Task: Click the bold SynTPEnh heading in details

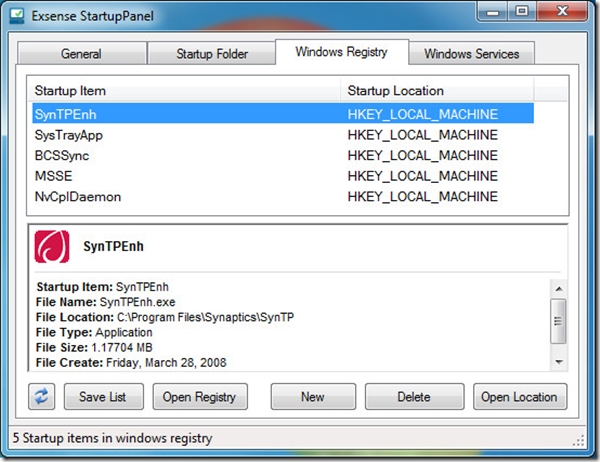Action: 113,246
